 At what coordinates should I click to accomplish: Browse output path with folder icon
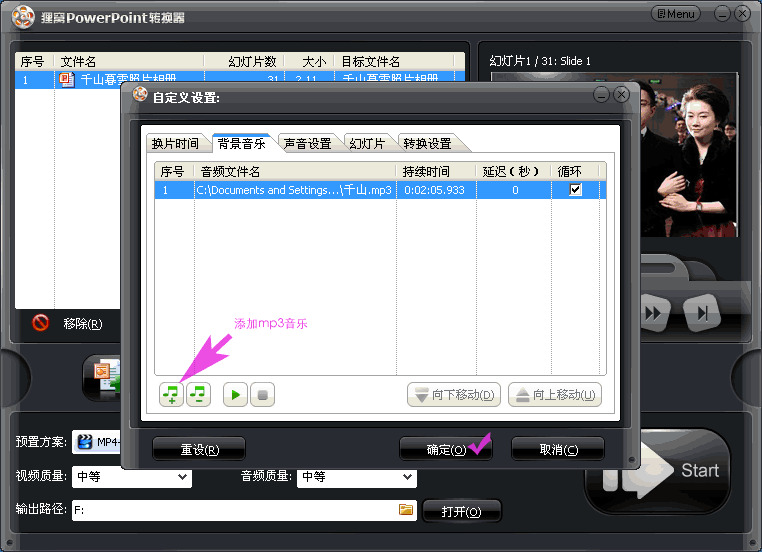[406, 510]
